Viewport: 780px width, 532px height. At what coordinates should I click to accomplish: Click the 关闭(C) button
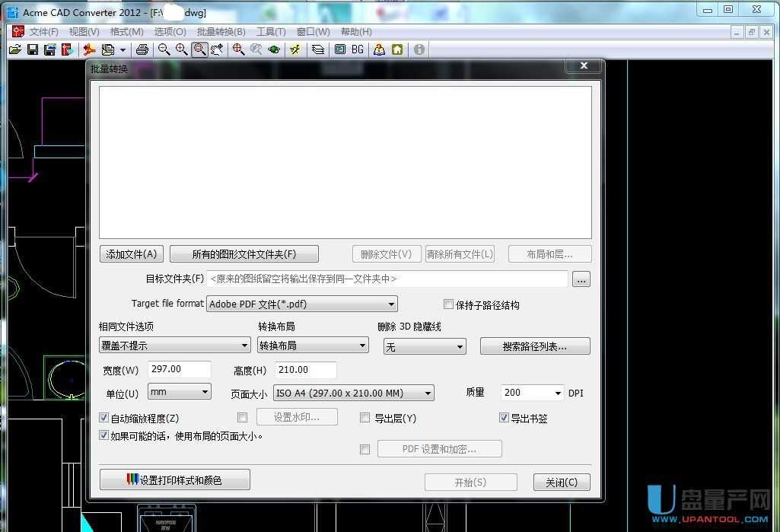click(x=562, y=483)
